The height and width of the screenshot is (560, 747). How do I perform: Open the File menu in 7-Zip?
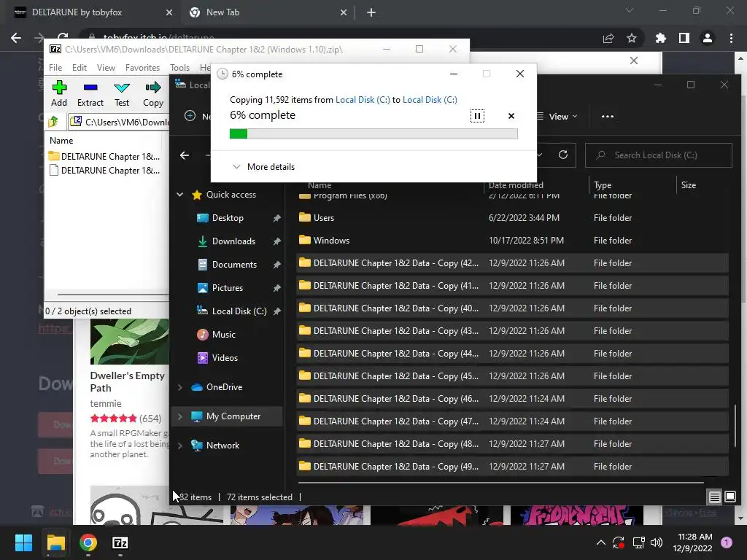[55, 68]
